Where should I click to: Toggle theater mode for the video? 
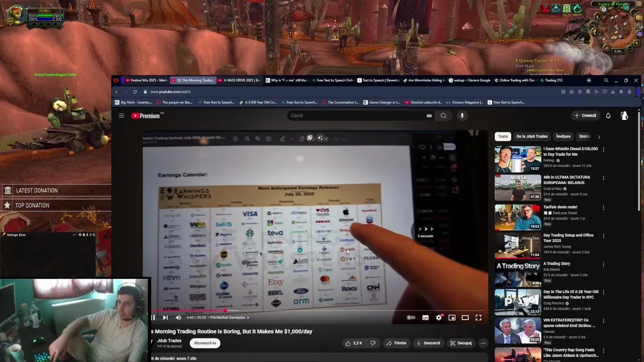tap(465, 317)
